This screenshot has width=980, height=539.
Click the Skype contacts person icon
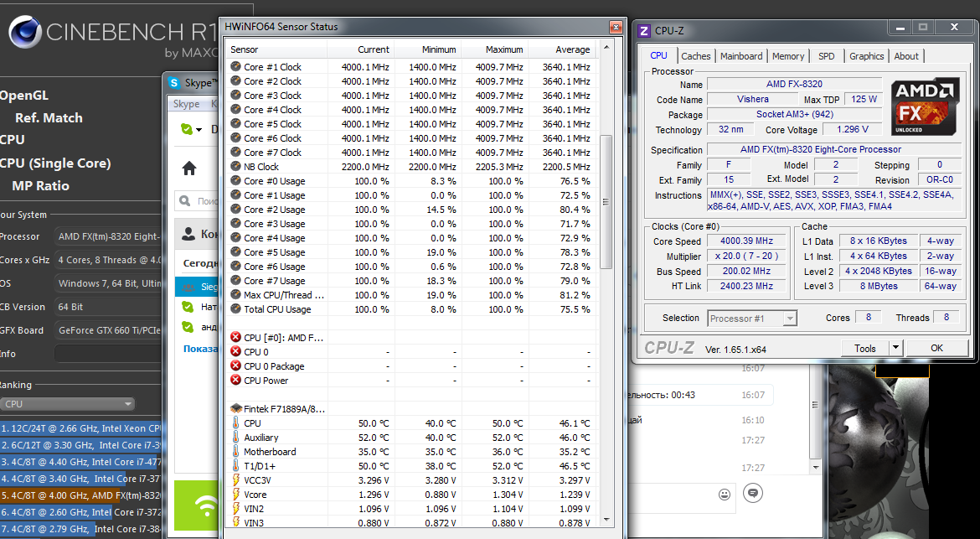pyautogui.click(x=188, y=234)
